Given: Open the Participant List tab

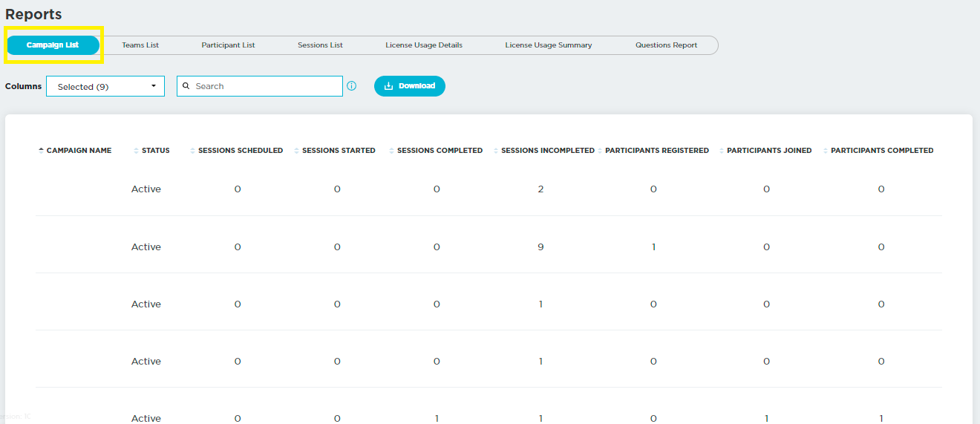Looking at the screenshot, I should click(x=228, y=45).
